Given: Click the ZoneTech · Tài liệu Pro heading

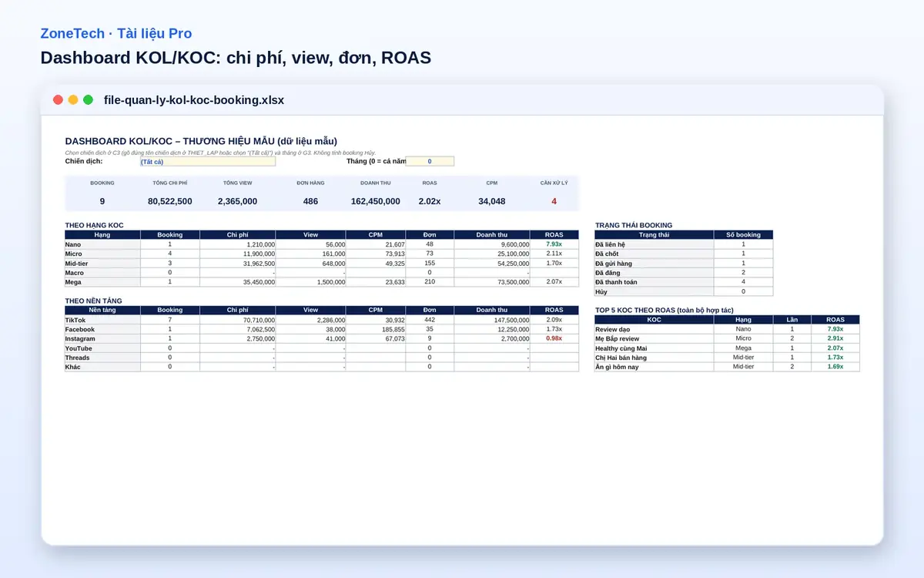Looking at the screenshot, I should click(x=116, y=34).
